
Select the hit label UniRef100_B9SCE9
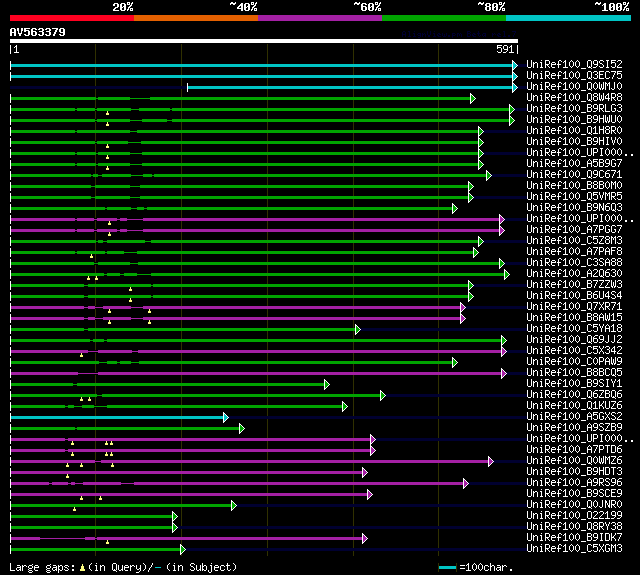tap(574, 494)
